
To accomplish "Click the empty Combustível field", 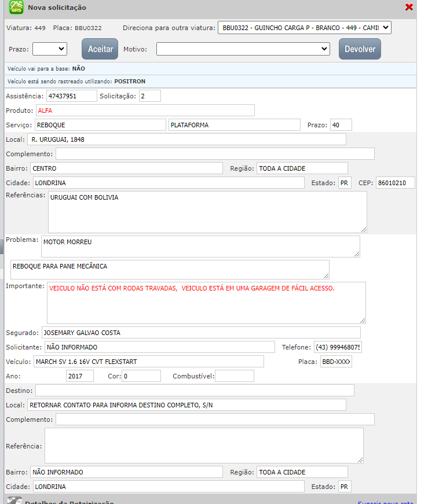I will point(235,376).
